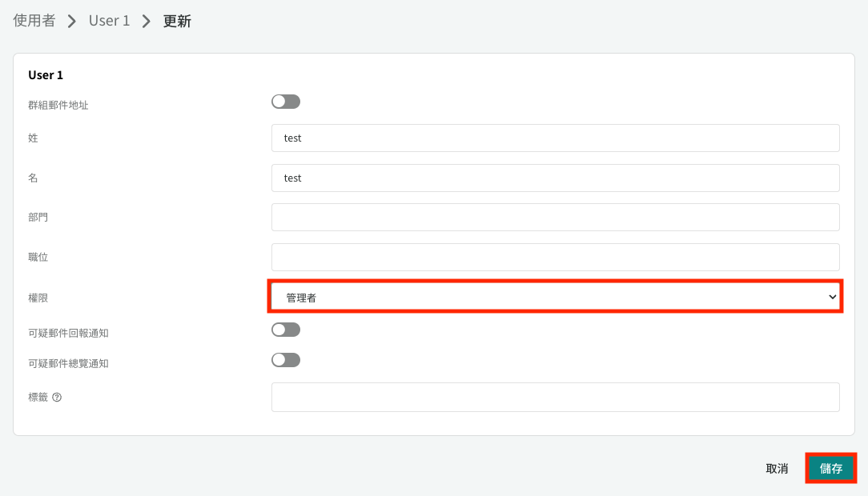This screenshot has width=868, height=496.
Task: Click the 更新 breadcrumb item
Action: pos(177,21)
